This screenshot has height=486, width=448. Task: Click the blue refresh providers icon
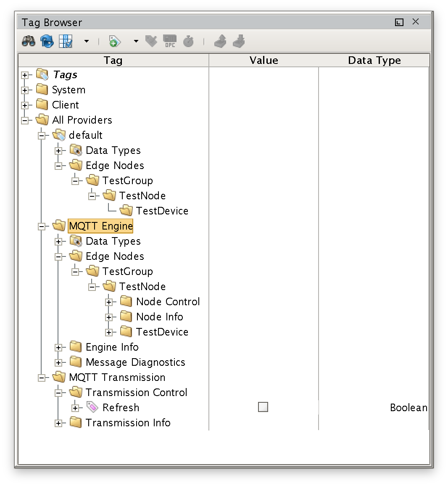47,41
